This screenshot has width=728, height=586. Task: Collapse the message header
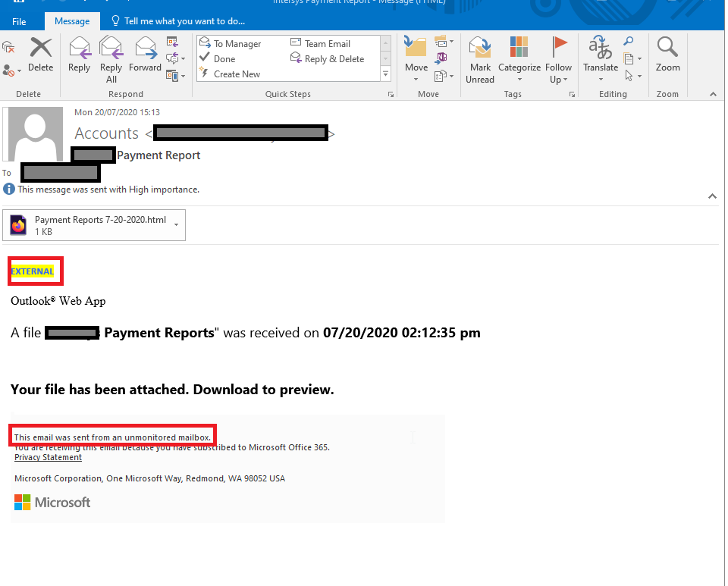712,196
